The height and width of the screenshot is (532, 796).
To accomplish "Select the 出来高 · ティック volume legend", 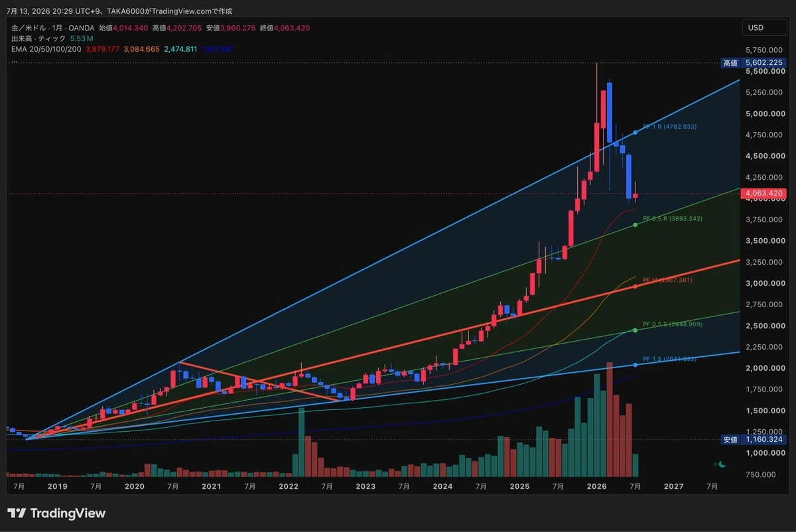I will (38, 38).
